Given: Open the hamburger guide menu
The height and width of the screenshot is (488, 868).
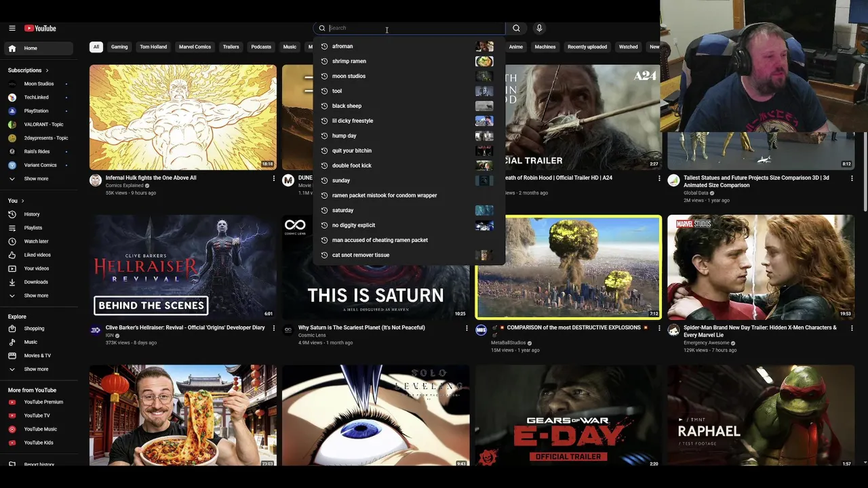Looking at the screenshot, I should 12,28.
